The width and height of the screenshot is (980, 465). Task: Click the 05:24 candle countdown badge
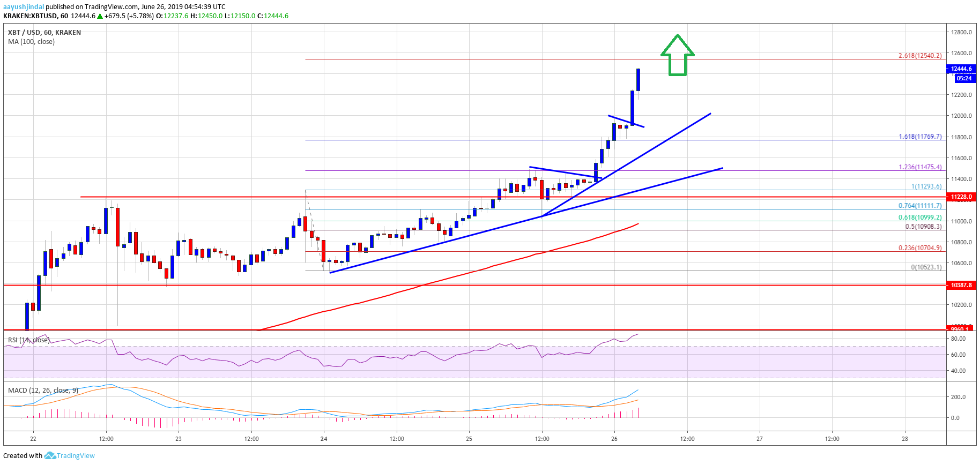click(x=964, y=78)
